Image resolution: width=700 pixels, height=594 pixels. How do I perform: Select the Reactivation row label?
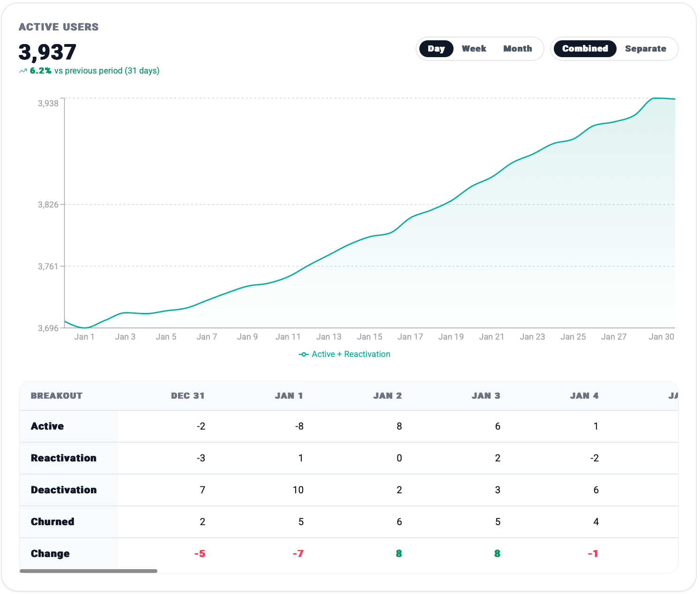click(64, 458)
